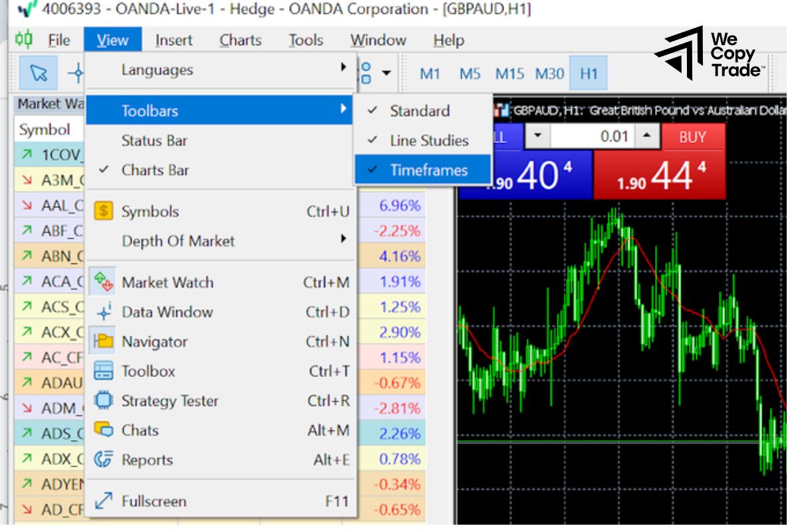Launch Strategy Tester via chip icon
Screen dimensions: 798x532
tap(103, 401)
